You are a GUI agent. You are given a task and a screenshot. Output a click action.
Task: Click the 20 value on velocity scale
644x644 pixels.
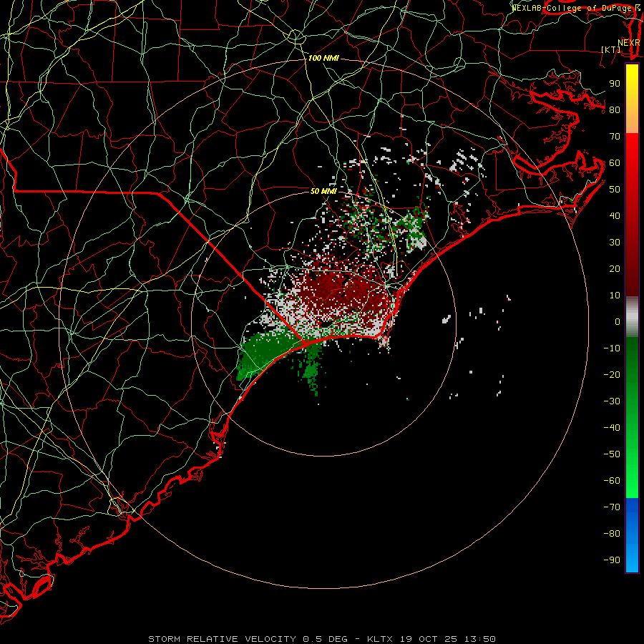(x=615, y=269)
